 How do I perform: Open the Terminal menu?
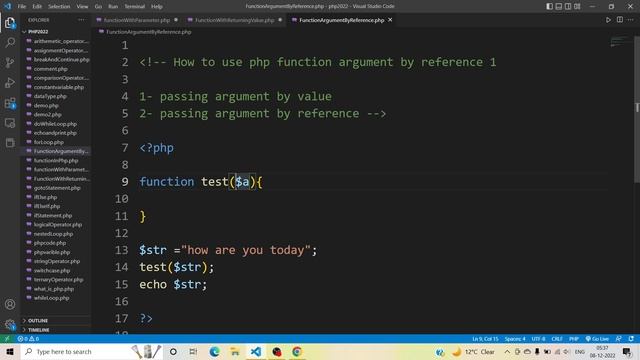135,7
